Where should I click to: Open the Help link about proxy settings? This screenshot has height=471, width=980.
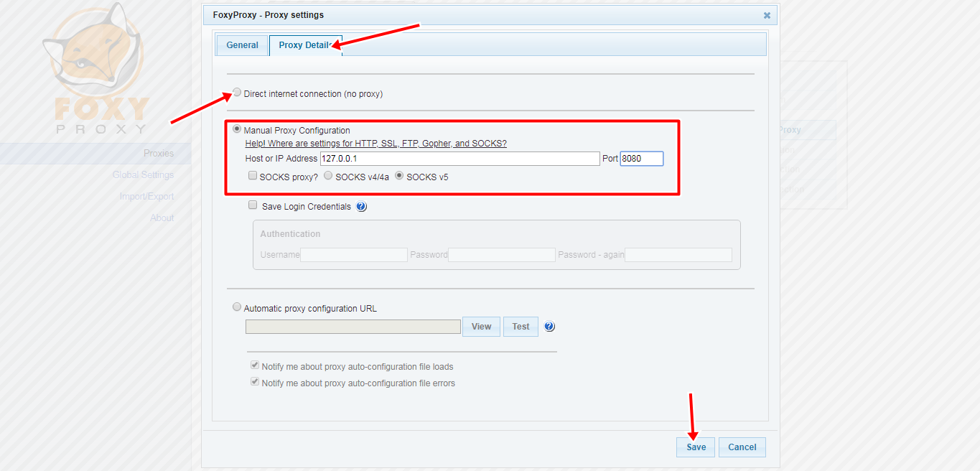point(375,143)
